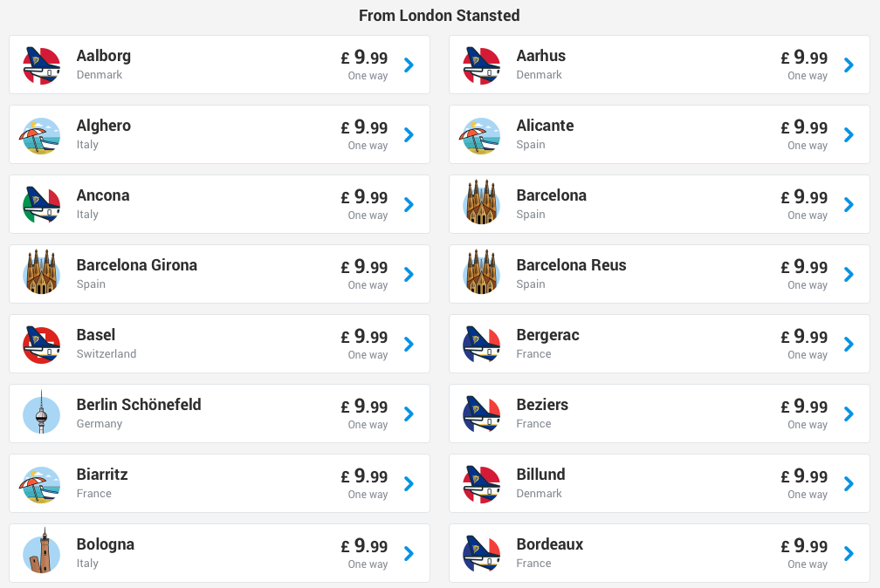Click the French flag plane icon for Bordeaux
The height and width of the screenshot is (588, 880).
[482, 554]
